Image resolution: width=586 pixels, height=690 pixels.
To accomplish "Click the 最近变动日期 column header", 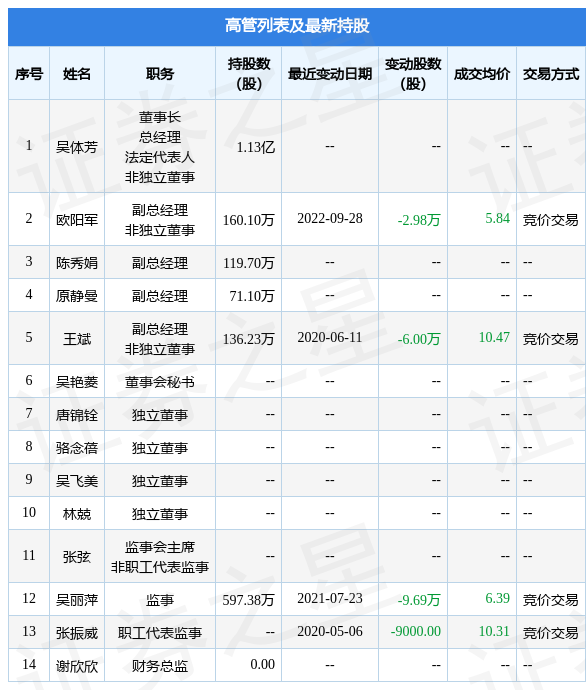I will click(x=330, y=73).
